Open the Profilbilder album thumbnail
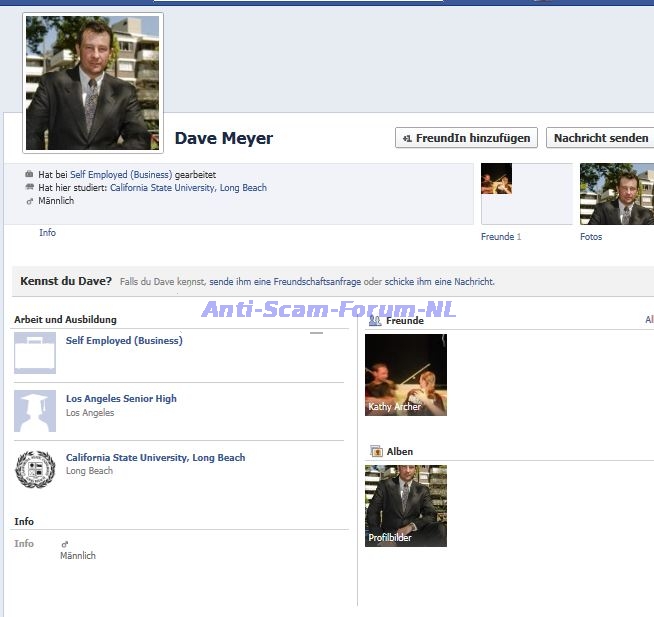This screenshot has height=617, width=654. click(405, 505)
